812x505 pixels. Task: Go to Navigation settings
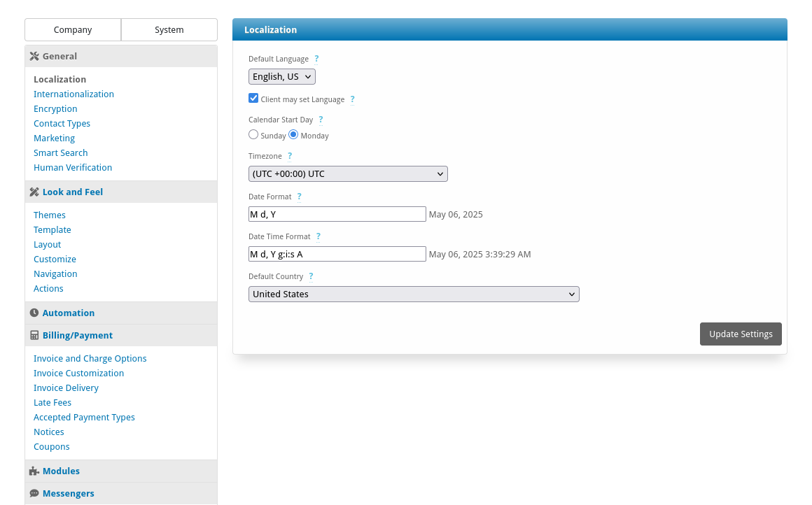click(x=55, y=273)
